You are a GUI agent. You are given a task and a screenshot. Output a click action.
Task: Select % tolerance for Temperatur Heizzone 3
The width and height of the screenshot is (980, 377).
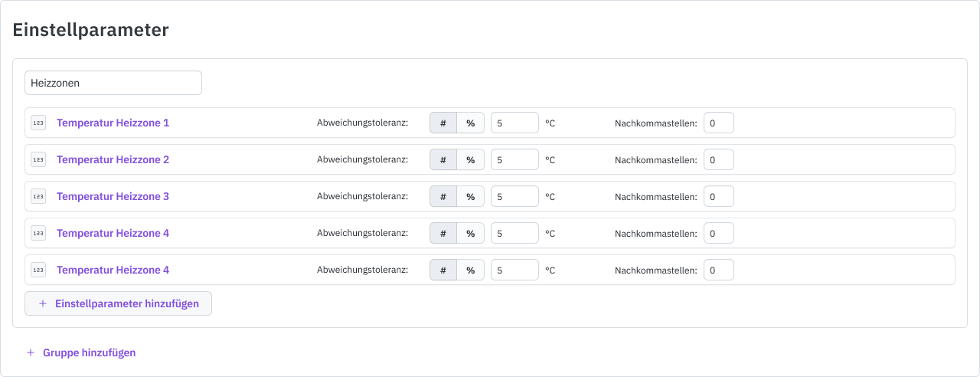pyautogui.click(x=471, y=196)
